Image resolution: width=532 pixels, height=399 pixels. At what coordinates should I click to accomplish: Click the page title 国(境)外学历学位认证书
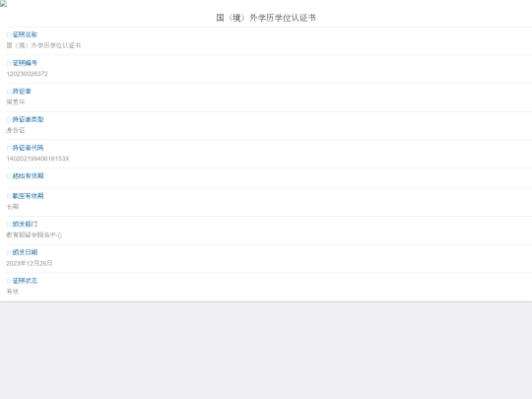tap(266, 18)
